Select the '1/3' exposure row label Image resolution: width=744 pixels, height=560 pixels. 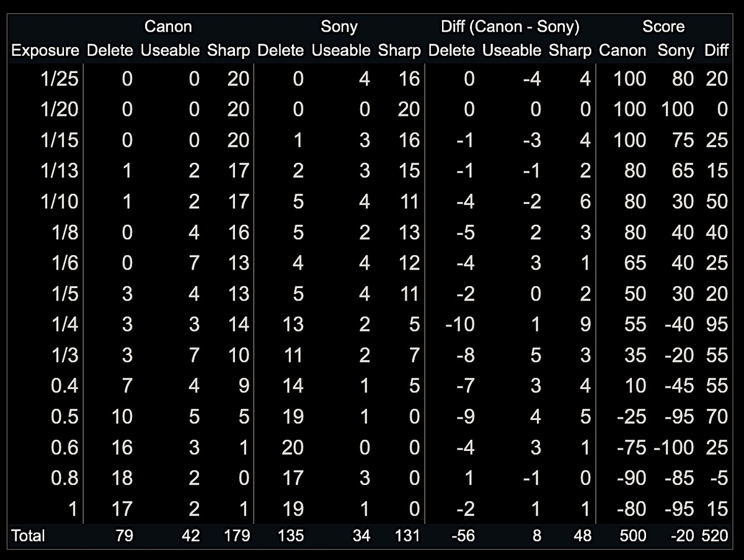point(64,355)
